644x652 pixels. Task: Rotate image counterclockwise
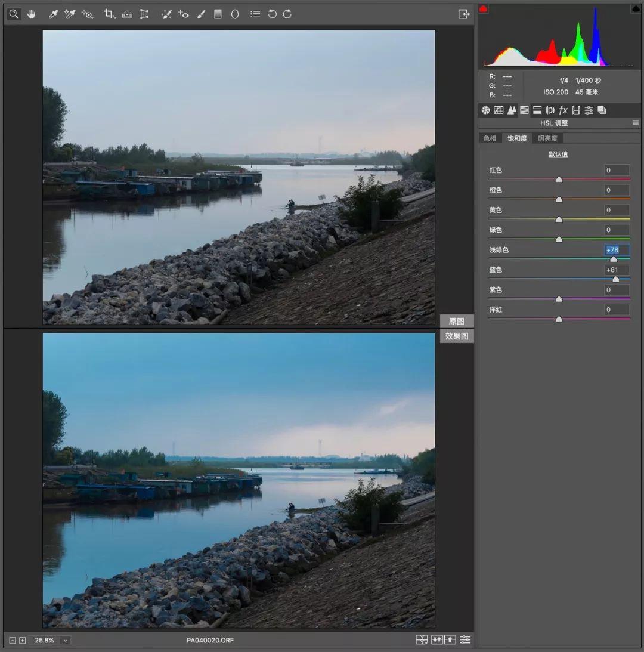[x=272, y=14]
